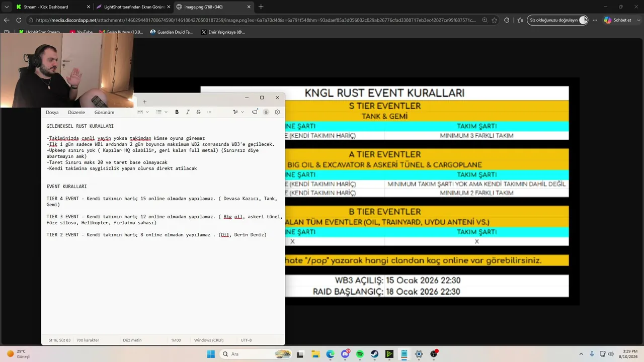
Task: Open the H1 heading style dropdown
Action: tap(143, 112)
